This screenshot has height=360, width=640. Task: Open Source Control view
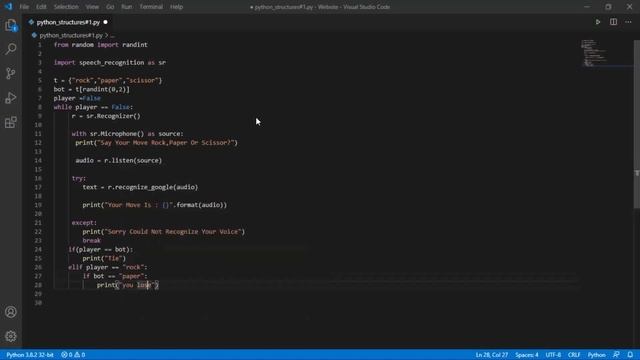(x=11, y=73)
